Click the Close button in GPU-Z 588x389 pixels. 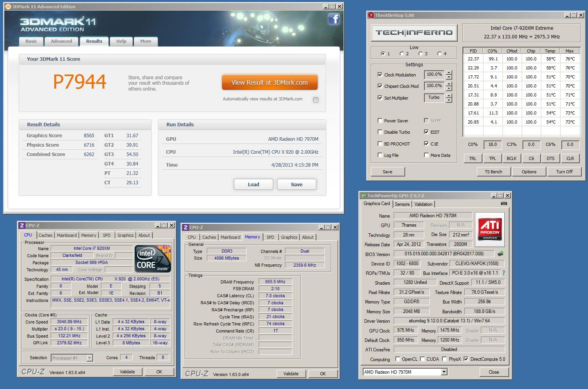tap(494, 372)
